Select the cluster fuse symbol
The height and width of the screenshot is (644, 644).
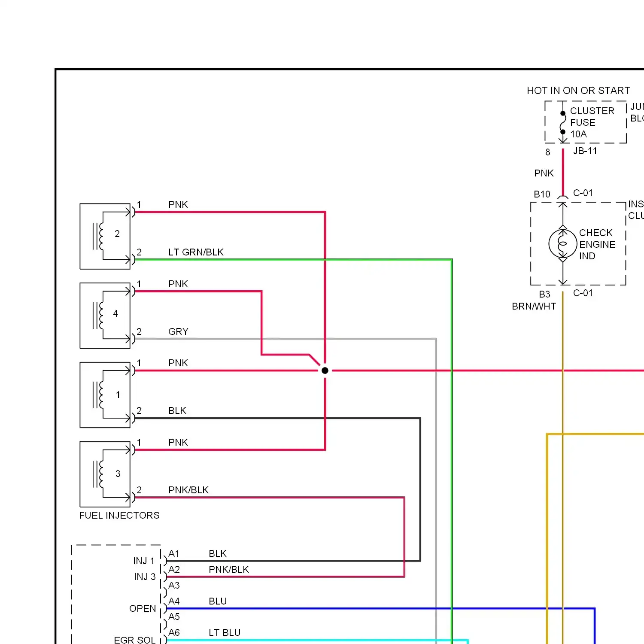point(563,123)
